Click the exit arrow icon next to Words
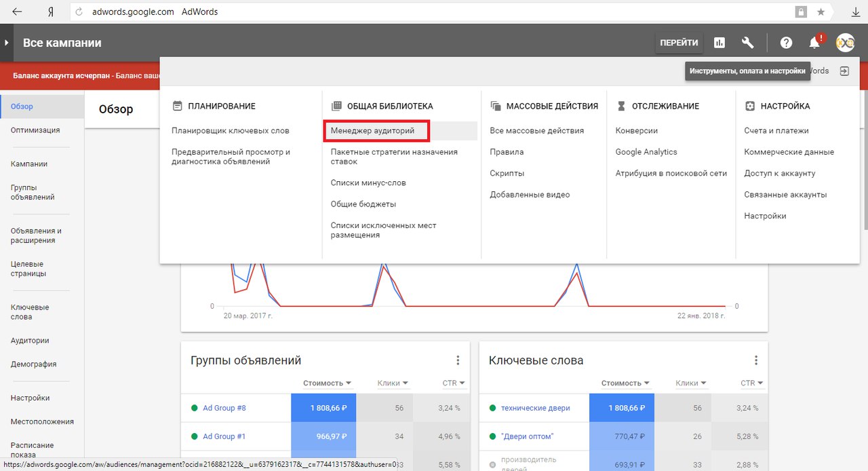Screen dimensions: 868x471 pyautogui.click(x=844, y=71)
